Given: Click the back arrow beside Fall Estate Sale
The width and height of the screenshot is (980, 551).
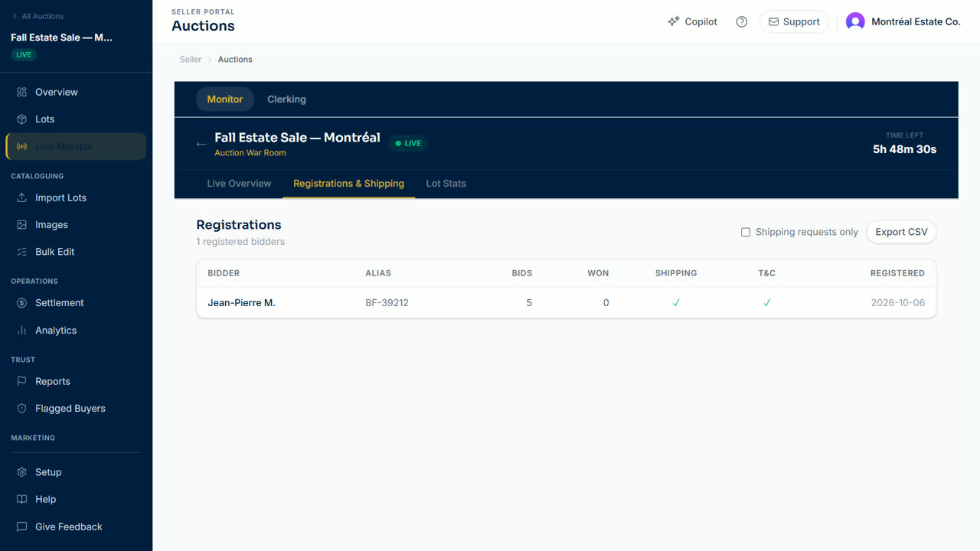Looking at the screenshot, I should (201, 144).
